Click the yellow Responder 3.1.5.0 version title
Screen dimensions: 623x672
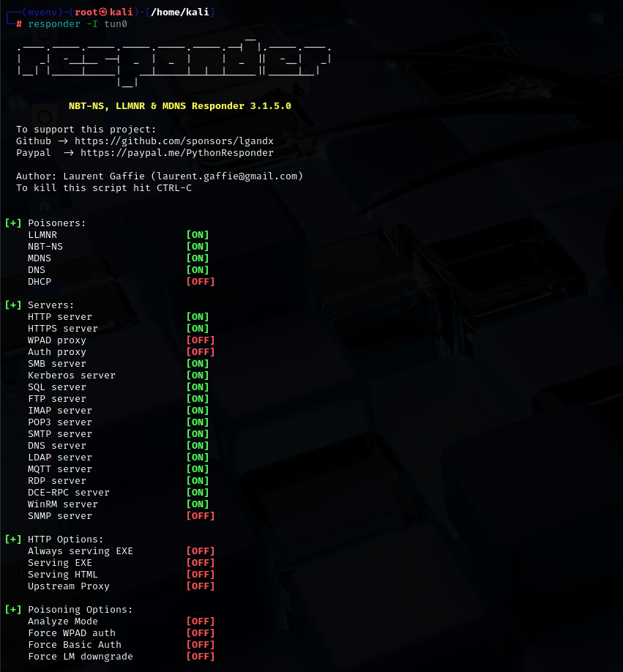click(x=179, y=106)
